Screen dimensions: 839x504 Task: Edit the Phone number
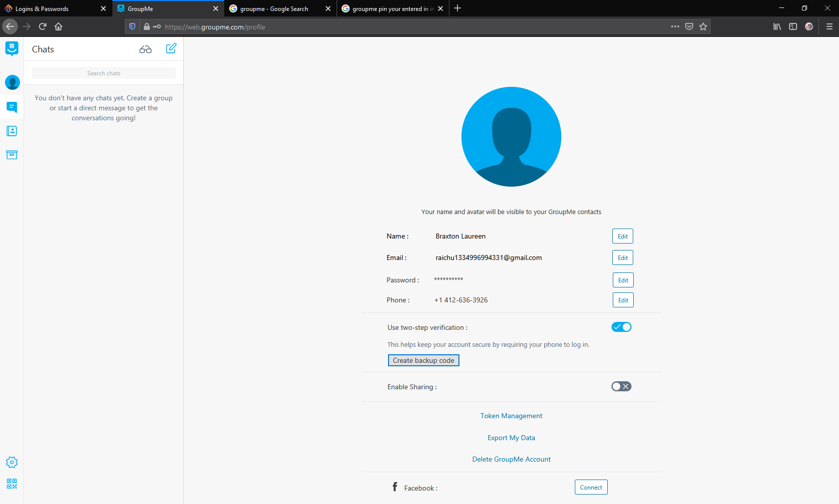click(623, 300)
